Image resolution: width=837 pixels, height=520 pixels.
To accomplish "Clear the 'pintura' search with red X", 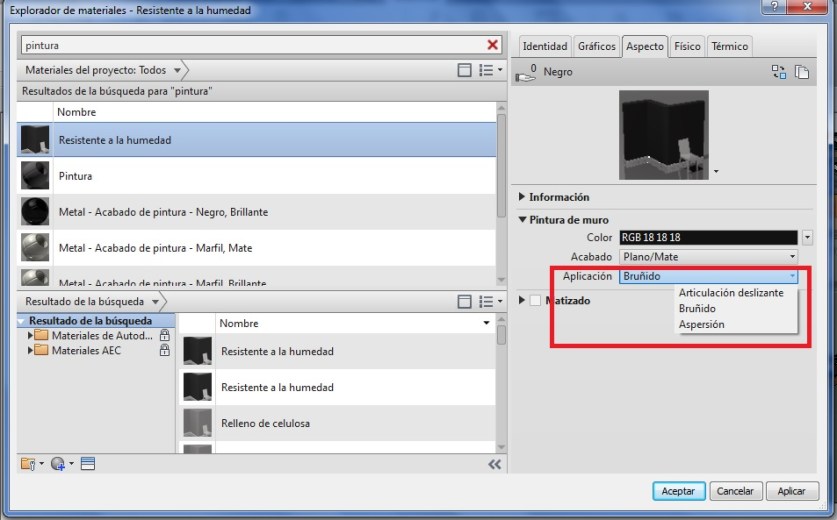I will pos(492,45).
